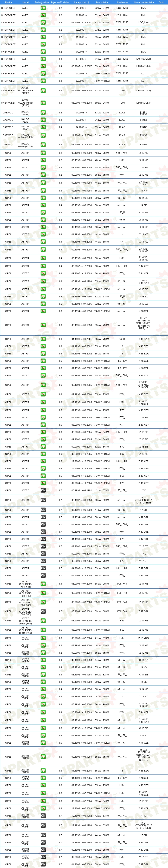Click the '05.2004 -> 02.2006' date cell
This screenshot has height=868, width=168.
(x=81, y=593)
